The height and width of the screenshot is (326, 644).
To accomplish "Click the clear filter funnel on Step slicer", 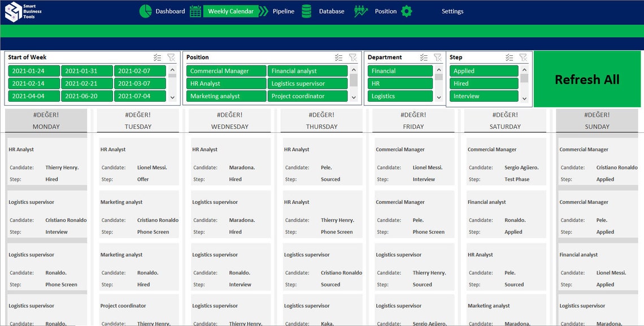I will pyautogui.click(x=524, y=57).
